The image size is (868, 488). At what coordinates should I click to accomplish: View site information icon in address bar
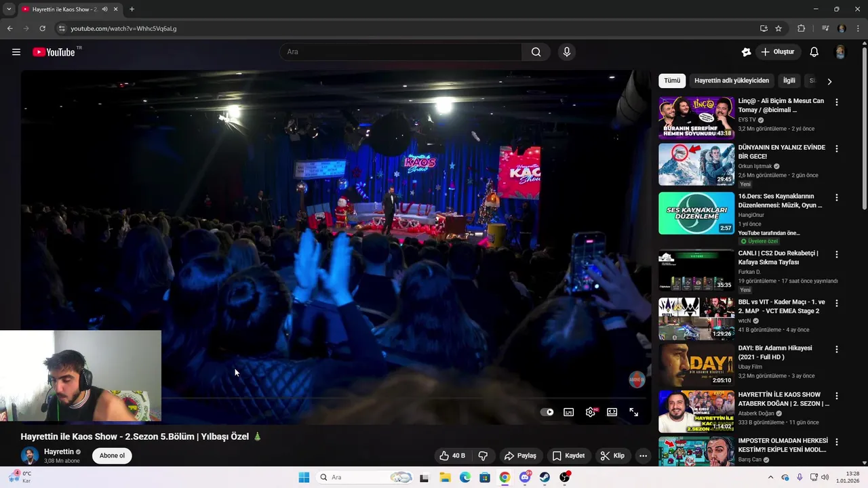pos(61,28)
